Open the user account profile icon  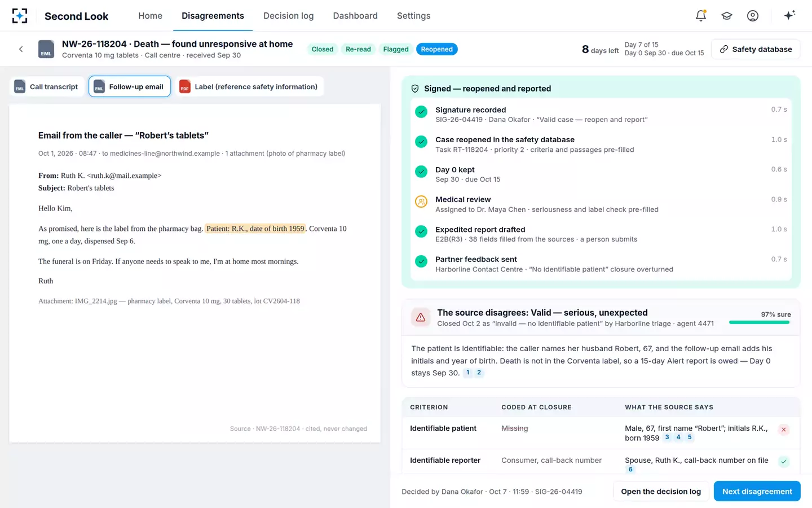click(753, 16)
